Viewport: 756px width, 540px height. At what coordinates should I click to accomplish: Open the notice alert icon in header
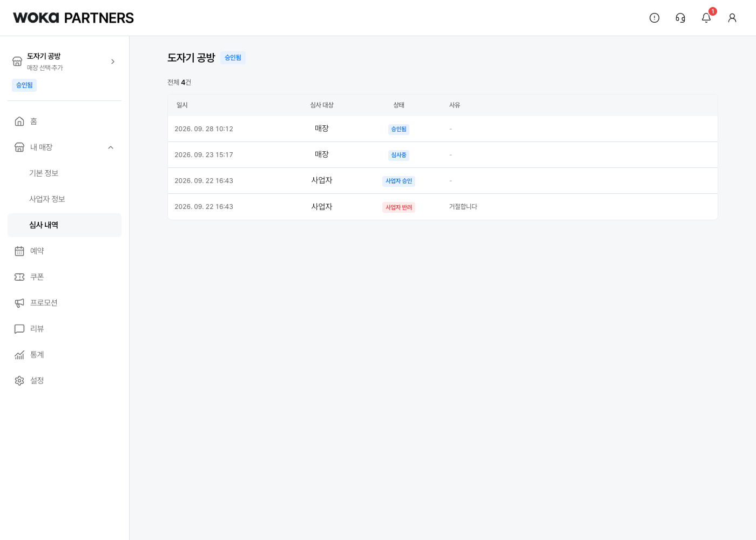click(x=654, y=18)
